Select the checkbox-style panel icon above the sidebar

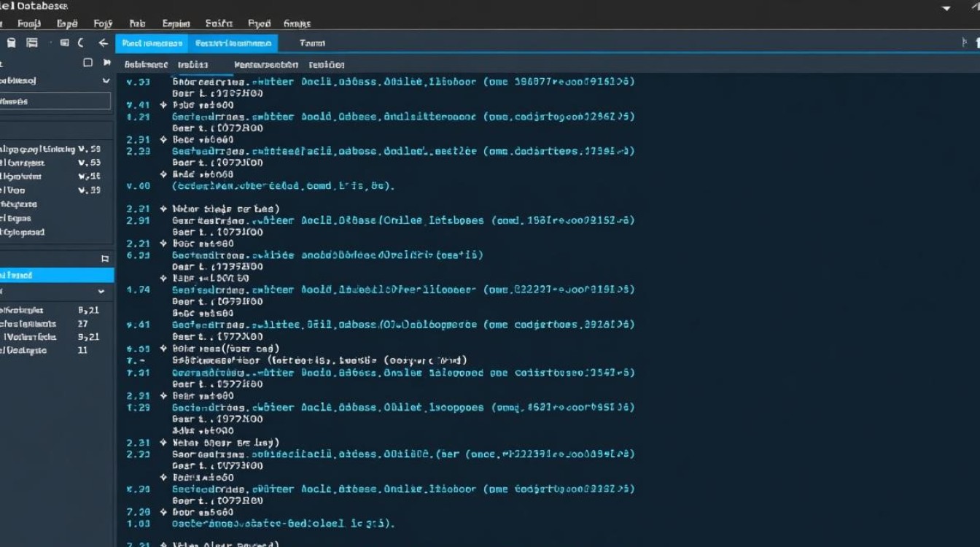pyautogui.click(x=88, y=63)
